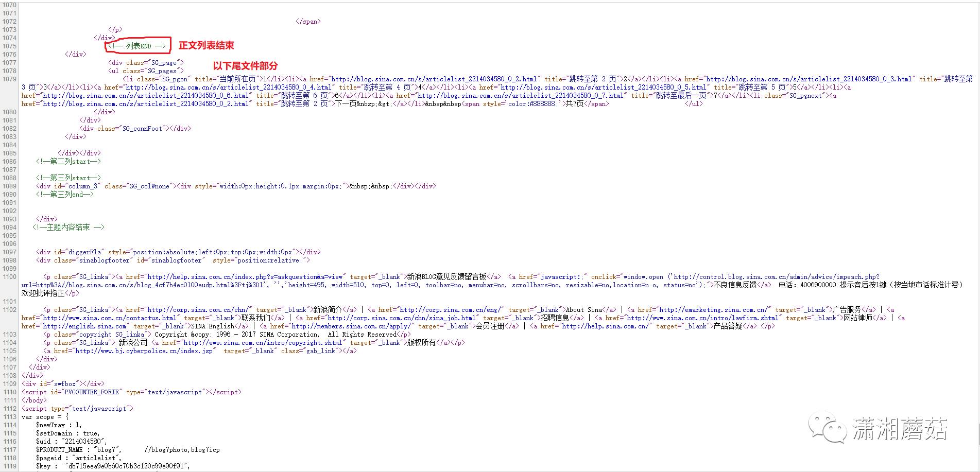Click the ul class="SG_pages" tag
The image size is (980, 472).
(146, 71)
